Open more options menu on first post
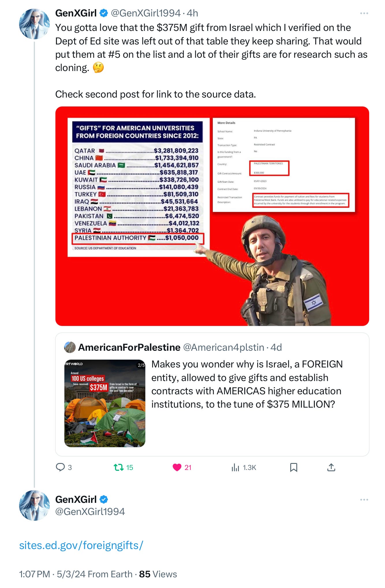This screenshot has width=385, height=588. [364, 13]
